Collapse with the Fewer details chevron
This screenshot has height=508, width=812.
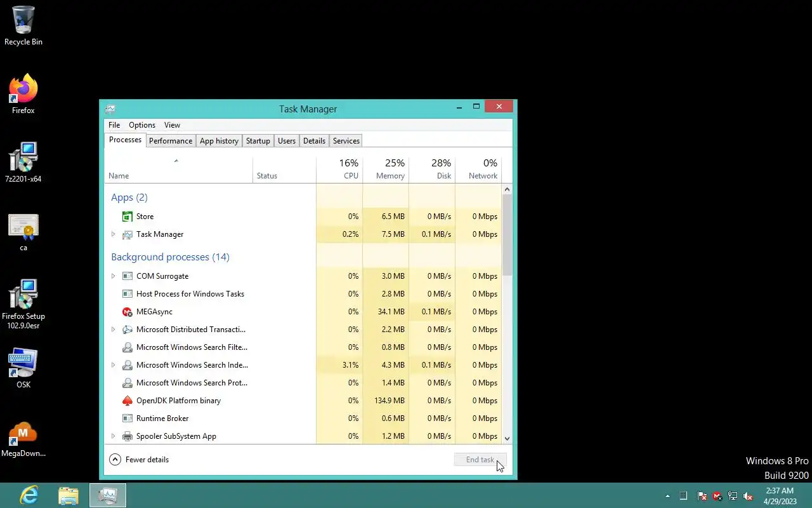115,460
